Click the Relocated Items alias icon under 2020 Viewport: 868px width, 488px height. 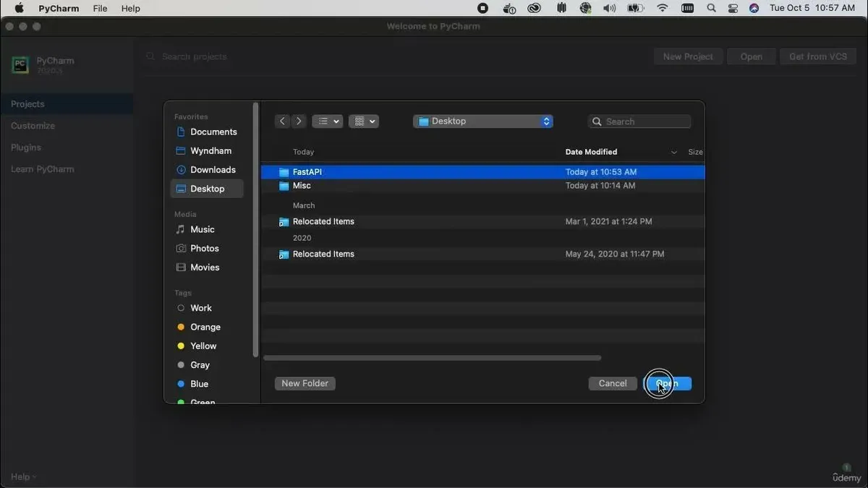tap(284, 254)
